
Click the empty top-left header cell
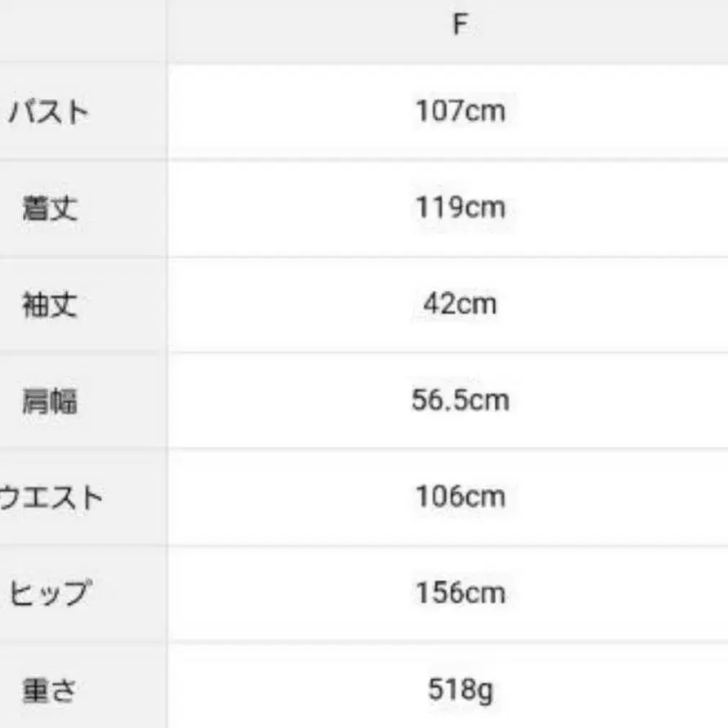coord(82,29)
